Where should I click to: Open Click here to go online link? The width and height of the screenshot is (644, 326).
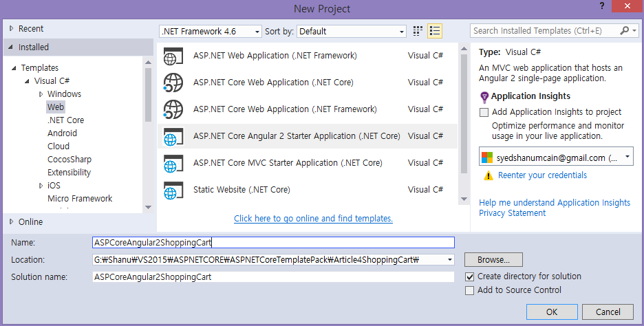pos(313,219)
